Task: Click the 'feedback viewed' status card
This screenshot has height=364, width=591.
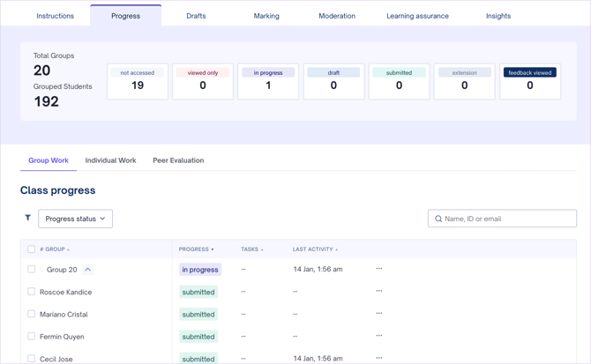Action: click(529, 81)
